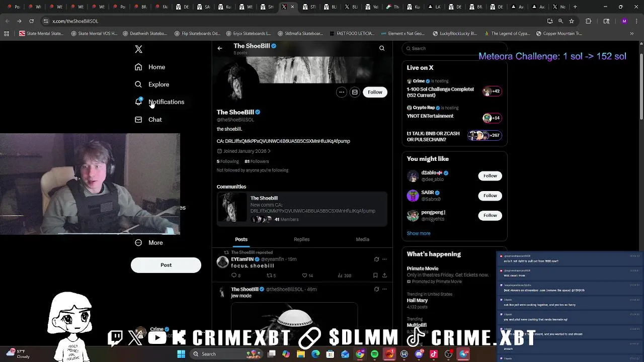Open a new Chrome tab
The width and height of the screenshot is (644, 362).
click(x=576, y=7)
